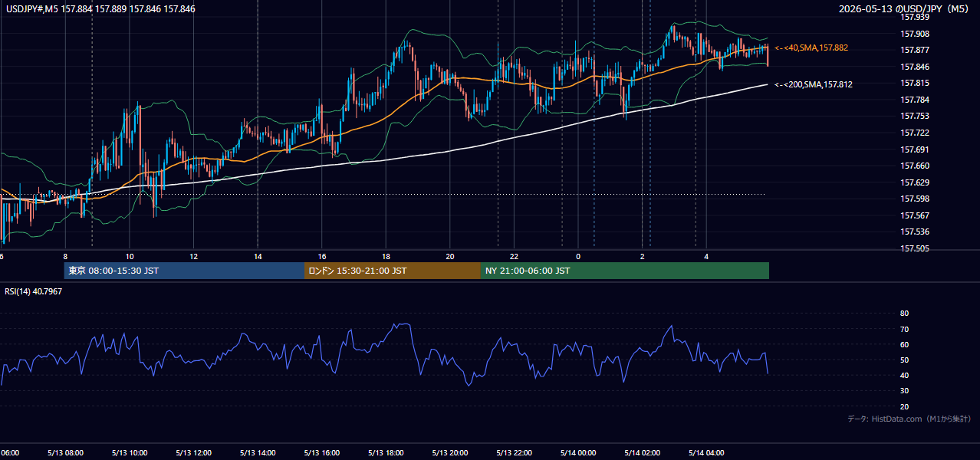The width and height of the screenshot is (980, 460).
Task: Pick the 5/13 18:00 time label
Action: pyautogui.click(x=386, y=453)
